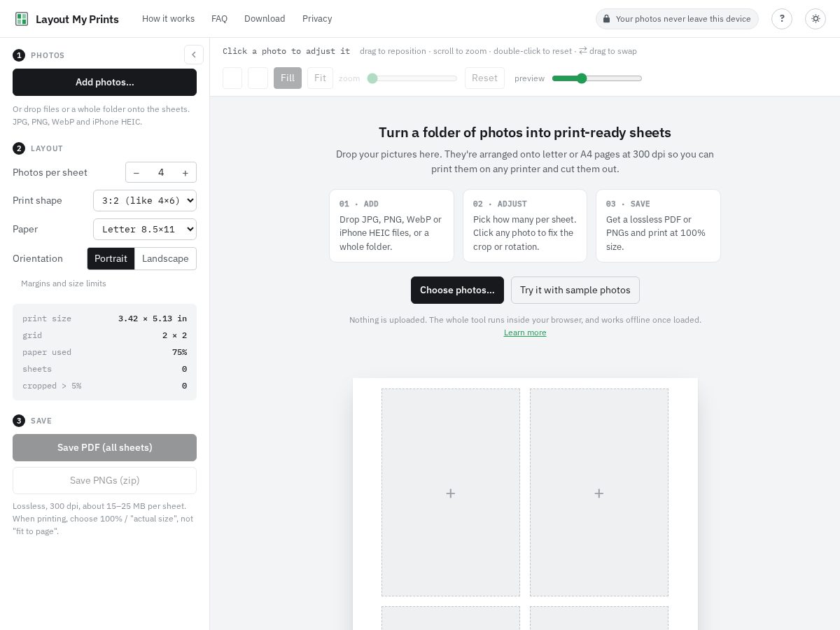Collapse the sidebar with the chevron button

click(194, 55)
